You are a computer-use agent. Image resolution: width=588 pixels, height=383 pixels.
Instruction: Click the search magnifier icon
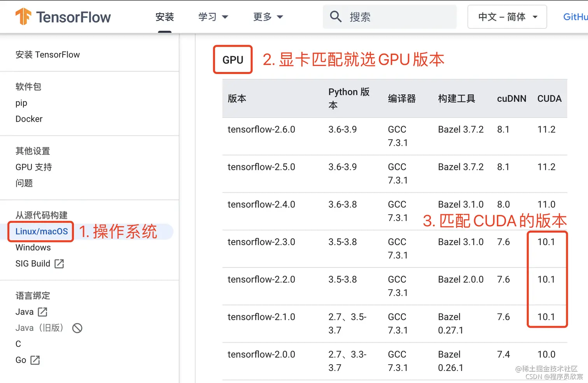click(x=335, y=17)
